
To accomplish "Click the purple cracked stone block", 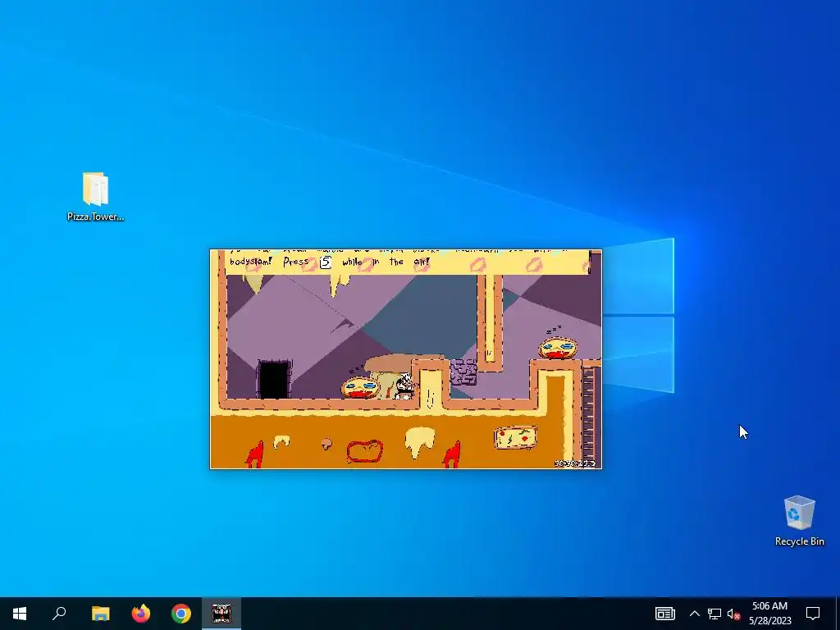I will point(463,372).
